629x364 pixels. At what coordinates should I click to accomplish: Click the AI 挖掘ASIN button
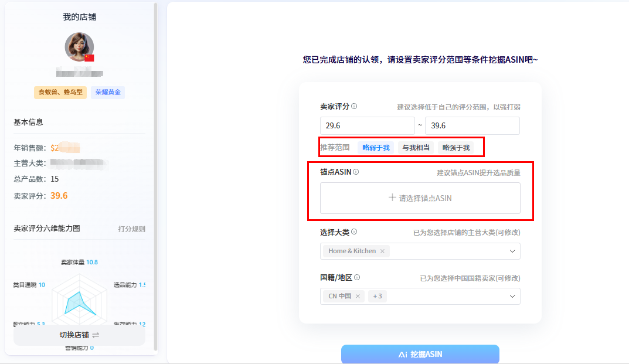[x=420, y=354]
